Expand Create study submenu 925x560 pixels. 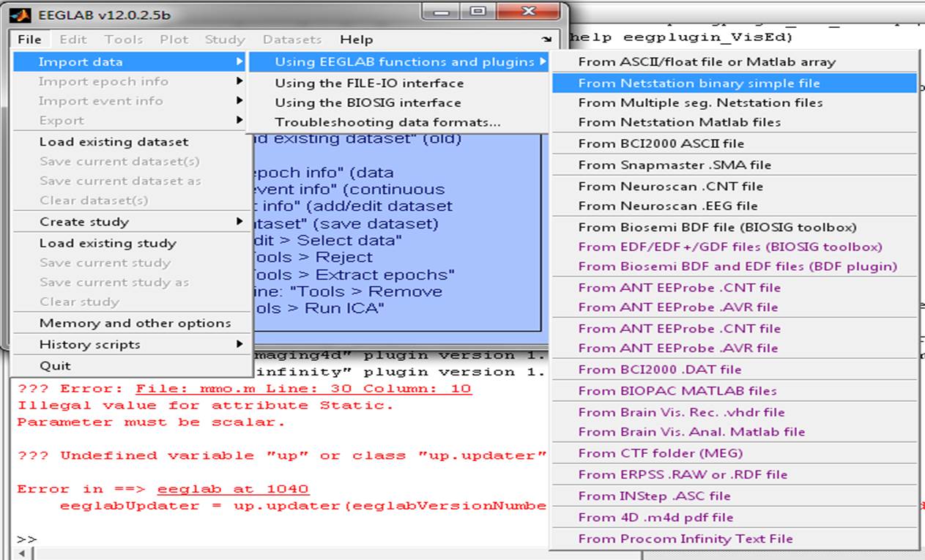[x=132, y=222]
